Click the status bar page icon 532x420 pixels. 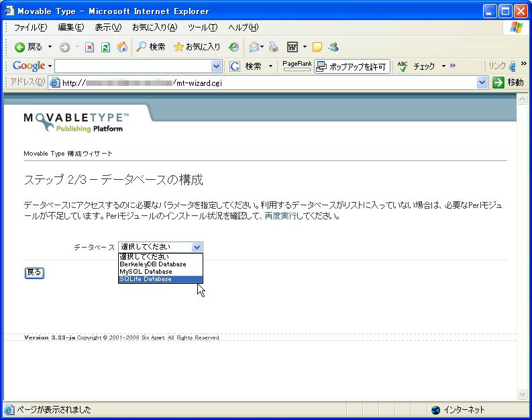pyautogui.click(x=9, y=410)
